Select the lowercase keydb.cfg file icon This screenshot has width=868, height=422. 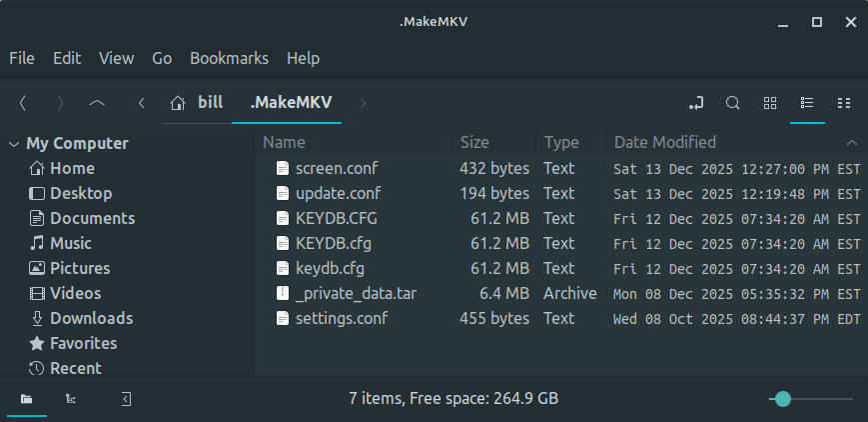(x=283, y=268)
